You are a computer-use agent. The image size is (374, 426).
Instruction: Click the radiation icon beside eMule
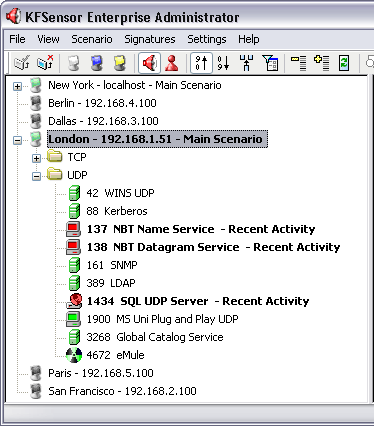[74, 355]
